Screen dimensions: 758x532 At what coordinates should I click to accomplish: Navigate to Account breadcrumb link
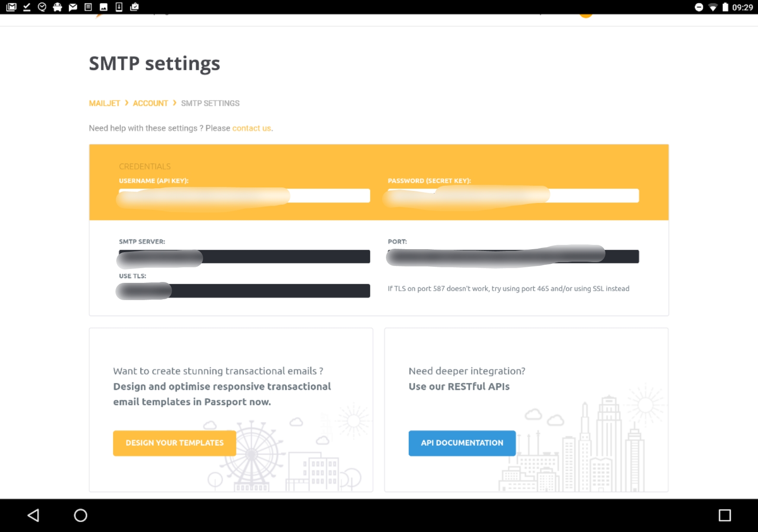point(150,103)
